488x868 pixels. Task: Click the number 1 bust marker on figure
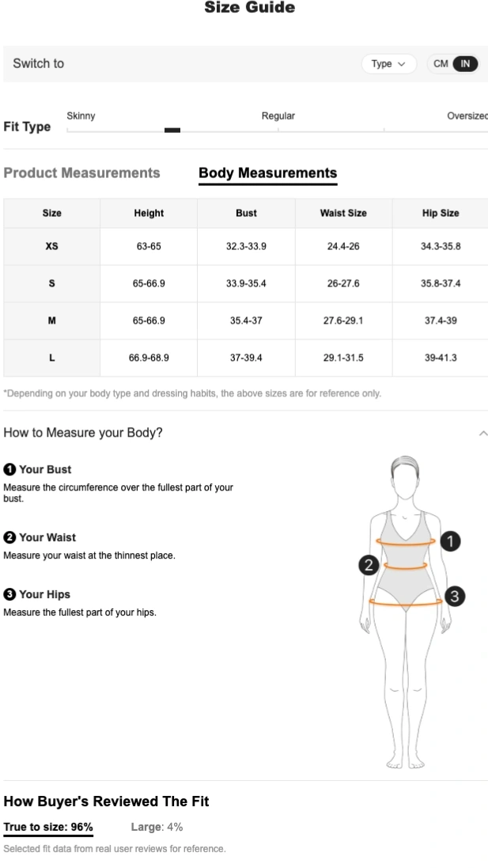point(449,541)
